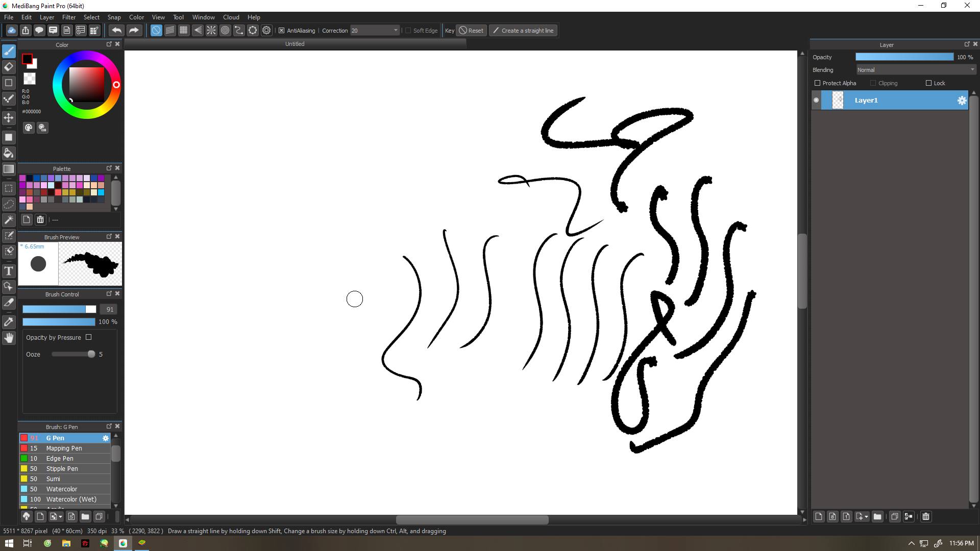Image resolution: width=980 pixels, height=551 pixels.
Task: Select the Eyedropper tool
Action: click(x=9, y=322)
